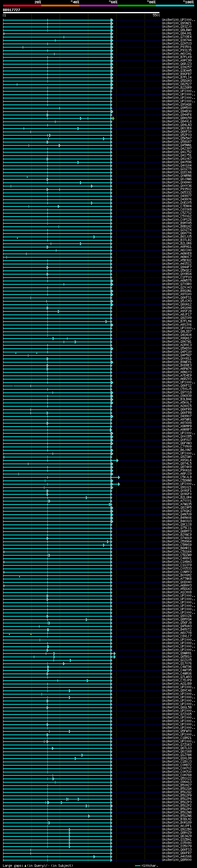The width and height of the screenshot is (197, 868).
Task: Select hit label UniRef100_O49977
Action: point(177,196)
